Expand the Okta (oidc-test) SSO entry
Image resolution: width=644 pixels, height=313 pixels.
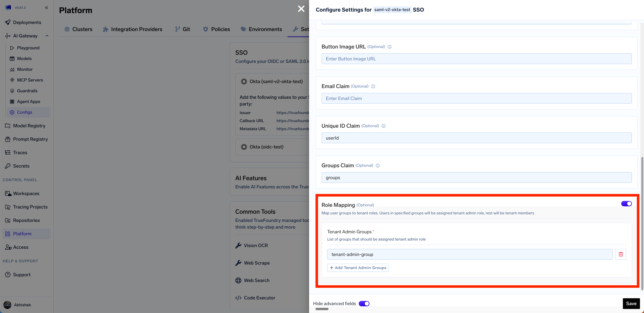(266, 147)
